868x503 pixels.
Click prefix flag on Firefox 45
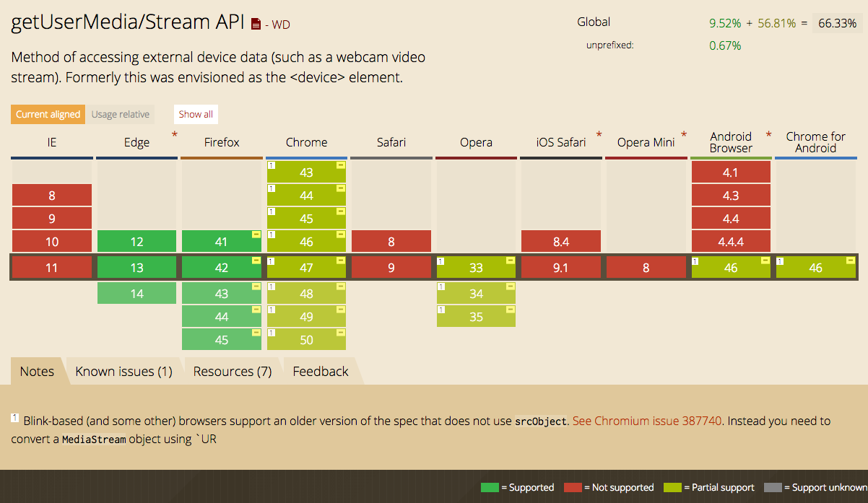pos(256,333)
